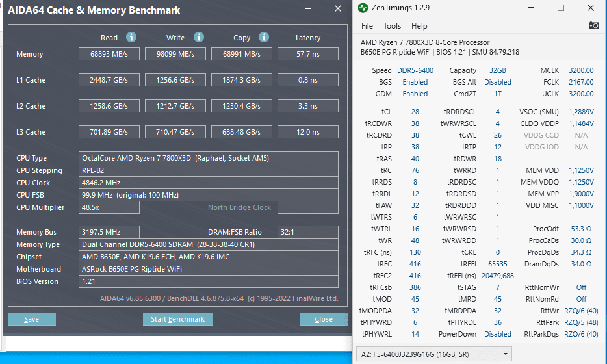
Task: Click the BIOS Version field 1.21
Action: [209, 281]
